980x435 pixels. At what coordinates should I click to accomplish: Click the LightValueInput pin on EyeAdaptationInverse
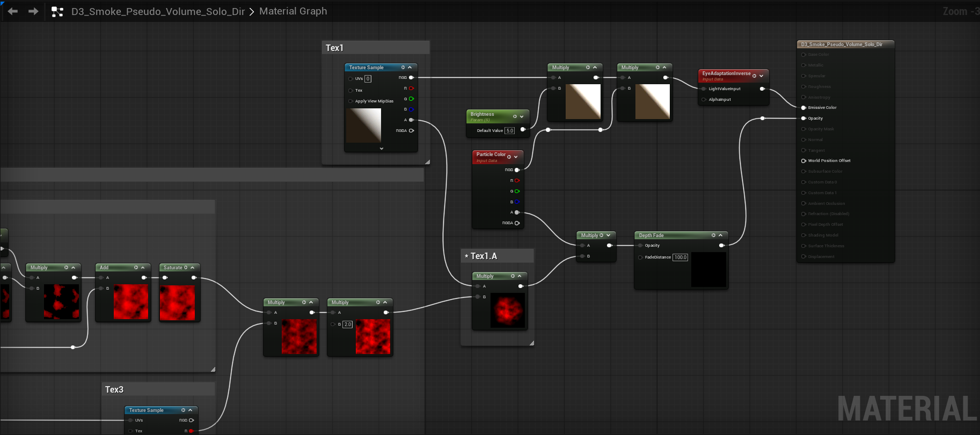pyautogui.click(x=704, y=89)
